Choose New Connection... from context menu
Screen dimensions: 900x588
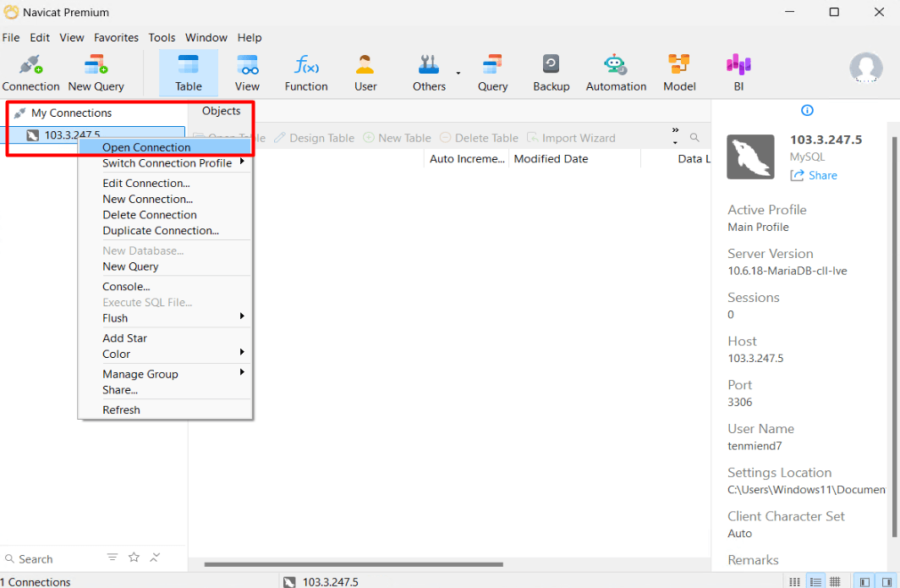(165, 200)
